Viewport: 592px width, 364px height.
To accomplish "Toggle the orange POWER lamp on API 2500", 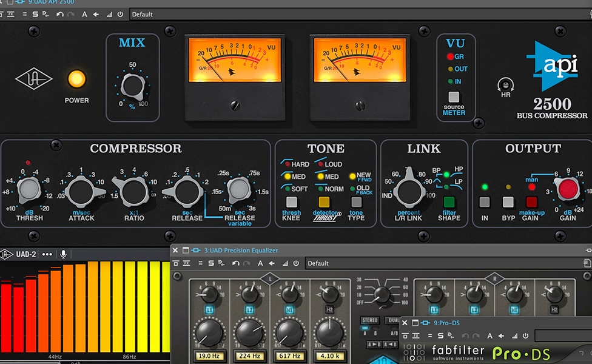I will click(76, 79).
